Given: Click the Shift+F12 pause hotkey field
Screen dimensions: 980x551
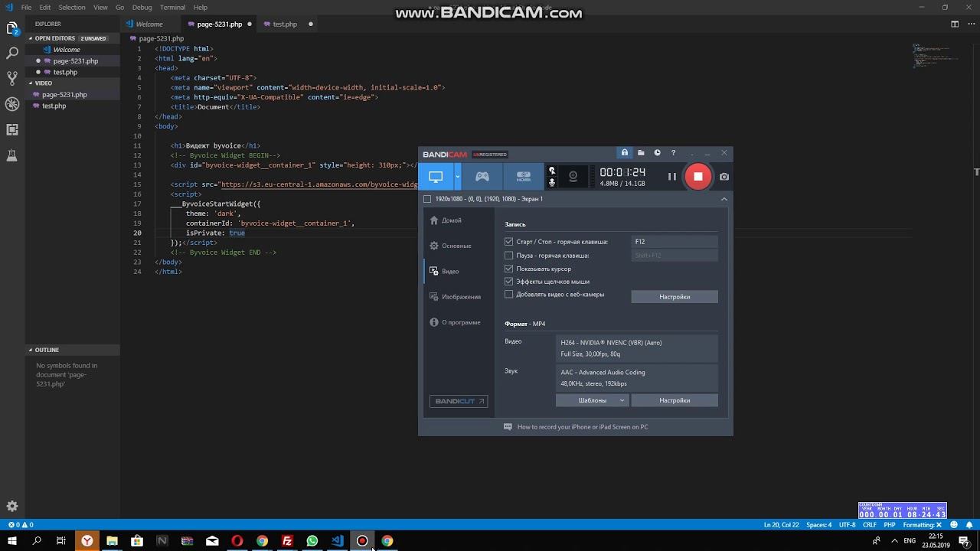Looking at the screenshot, I should pos(675,256).
